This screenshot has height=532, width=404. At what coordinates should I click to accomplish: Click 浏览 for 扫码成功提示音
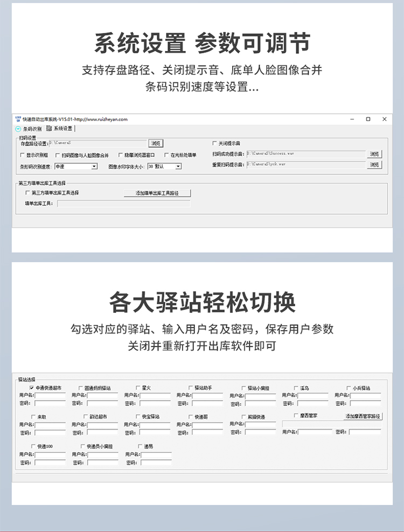pos(374,154)
